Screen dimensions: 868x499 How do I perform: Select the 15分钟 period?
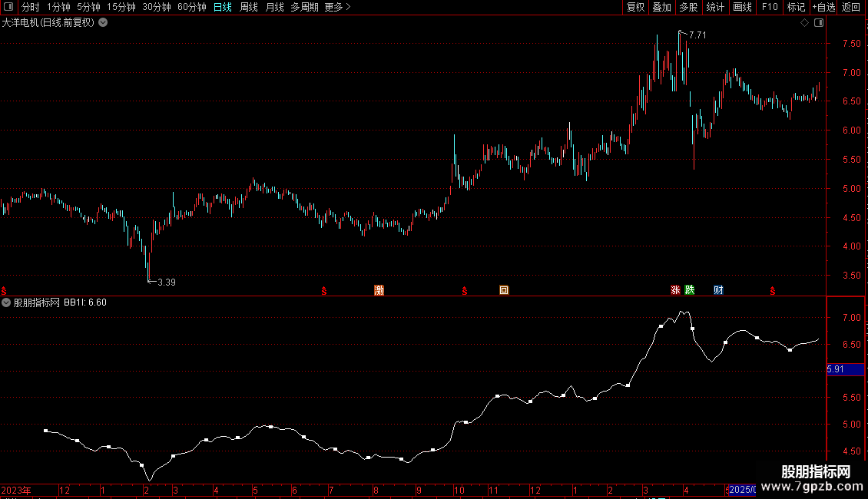[x=121, y=7]
